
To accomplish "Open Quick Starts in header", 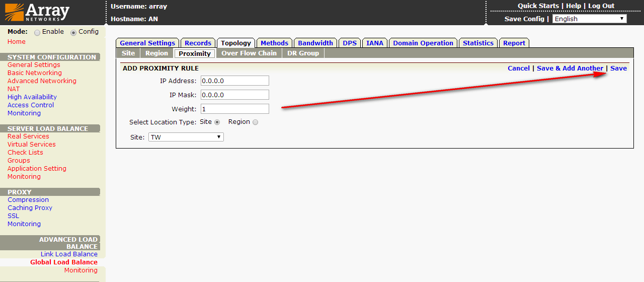I will click(x=538, y=6).
